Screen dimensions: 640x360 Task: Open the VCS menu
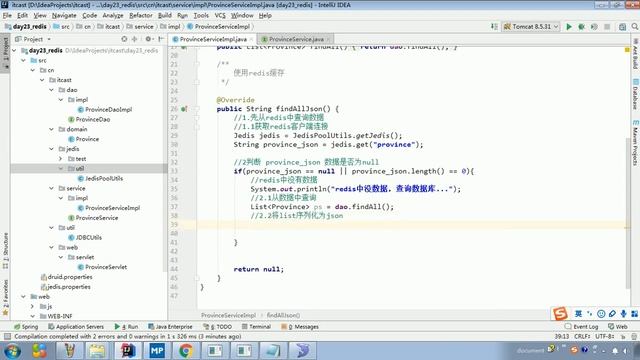pyautogui.click(x=220, y=16)
